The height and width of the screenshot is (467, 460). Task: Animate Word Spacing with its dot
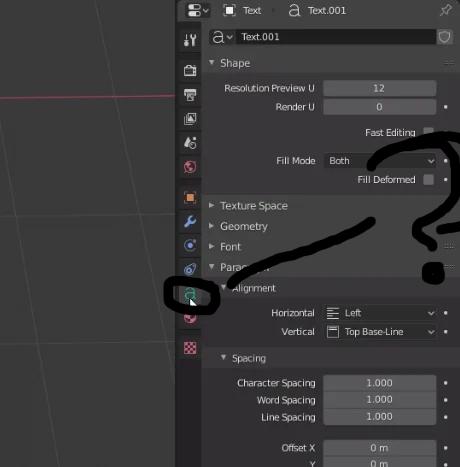point(446,400)
